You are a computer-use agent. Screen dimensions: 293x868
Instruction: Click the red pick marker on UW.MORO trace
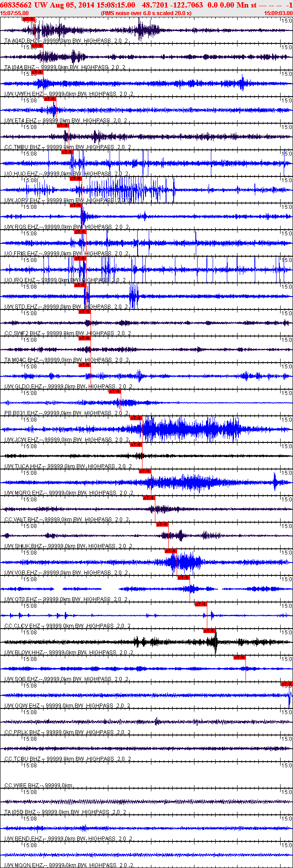145,471
